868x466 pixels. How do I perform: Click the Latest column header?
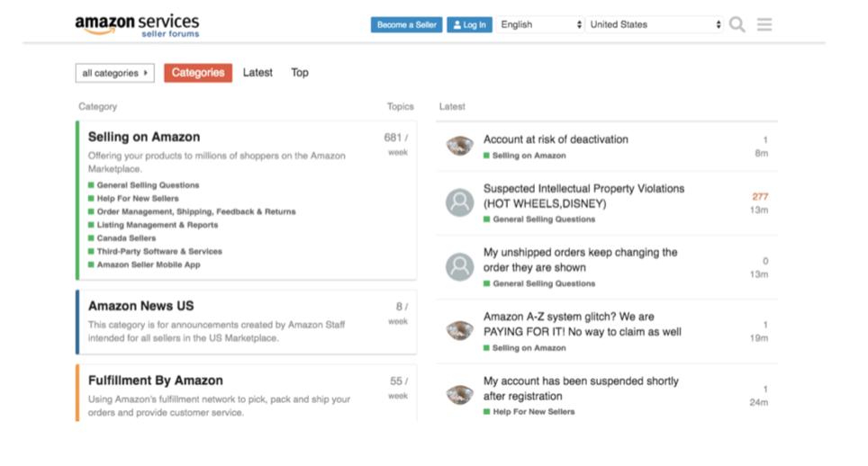pos(452,106)
